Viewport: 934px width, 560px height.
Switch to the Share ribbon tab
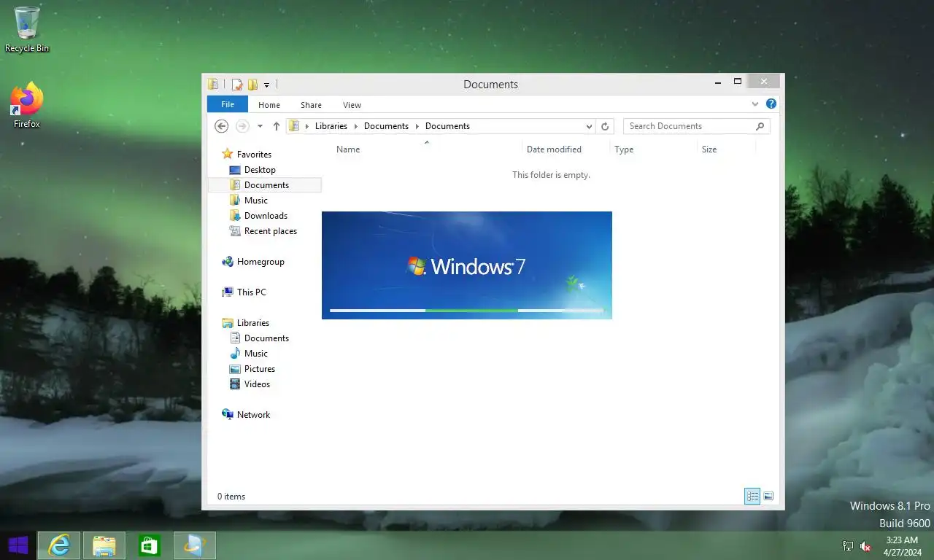(311, 105)
